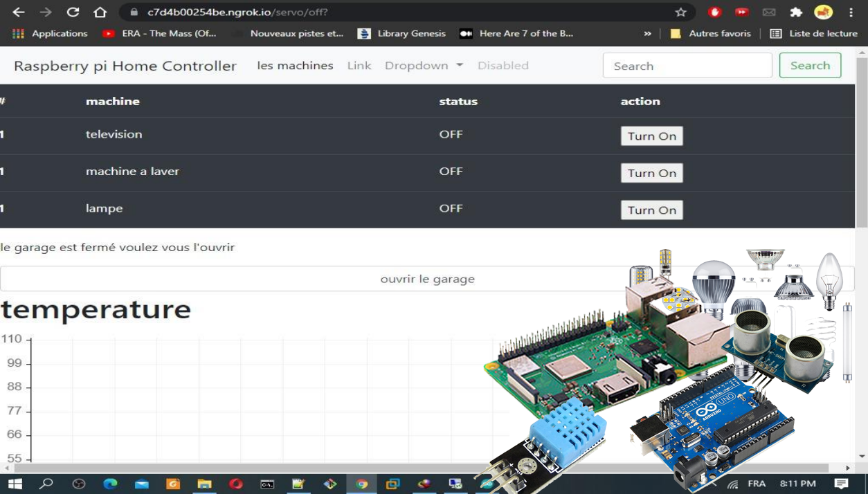Reload the current page
Image resolution: width=868 pixels, height=494 pixels.
(73, 12)
